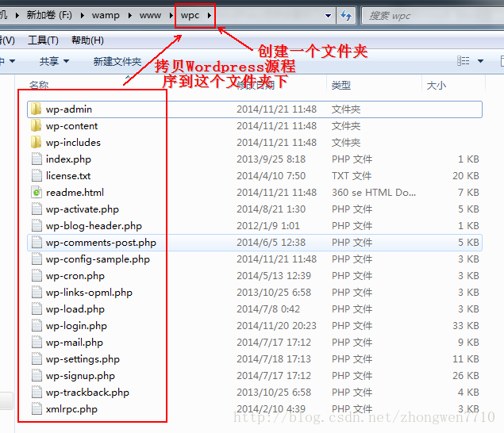Click the wp-mail.php file icon
This screenshot has height=433, width=504.
[x=37, y=343]
